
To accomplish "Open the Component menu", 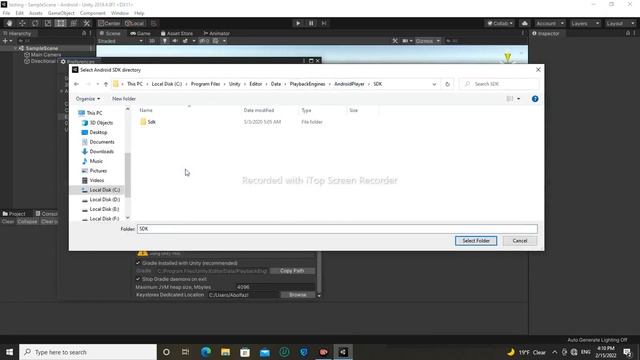I will 93,13.
